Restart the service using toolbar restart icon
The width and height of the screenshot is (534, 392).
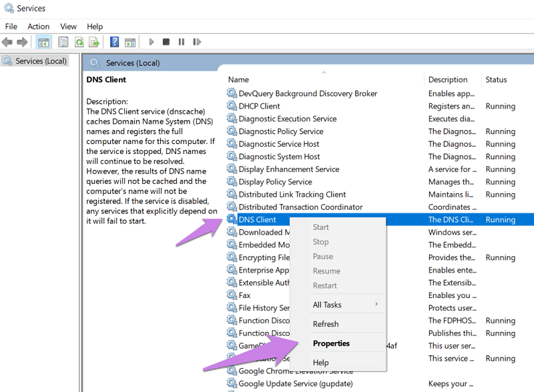(197, 41)
